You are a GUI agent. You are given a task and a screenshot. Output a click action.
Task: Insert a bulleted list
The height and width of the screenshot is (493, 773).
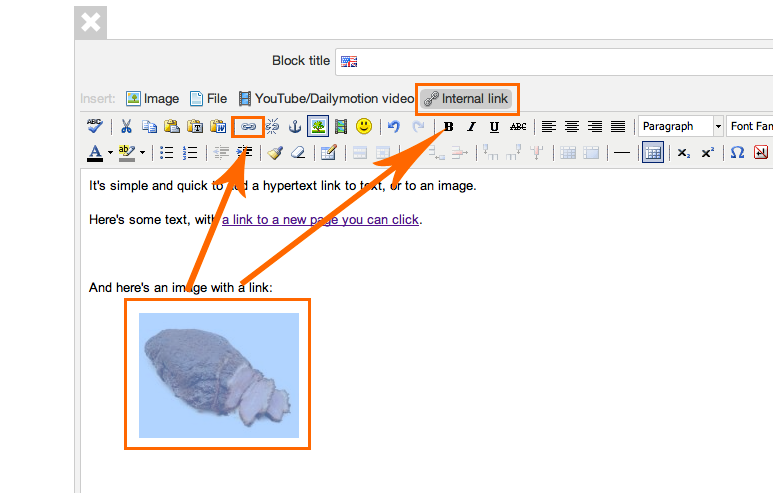coord(167,153)
